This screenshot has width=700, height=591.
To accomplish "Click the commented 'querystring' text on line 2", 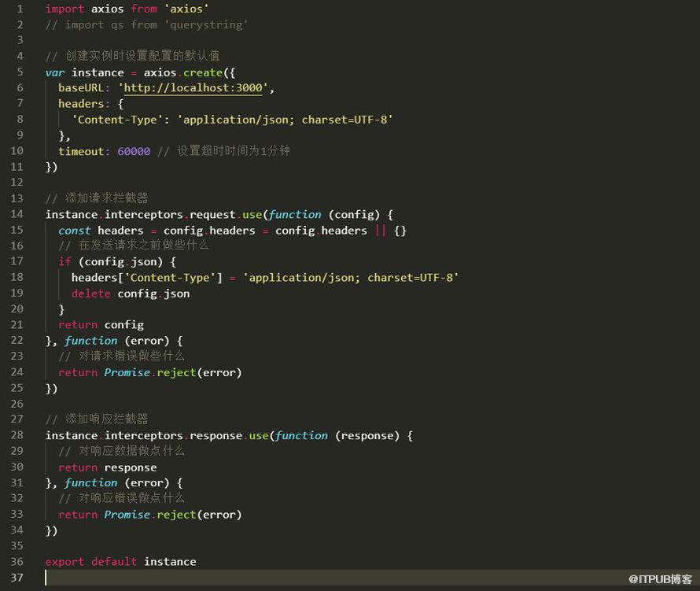I will (x=206, y=25).
